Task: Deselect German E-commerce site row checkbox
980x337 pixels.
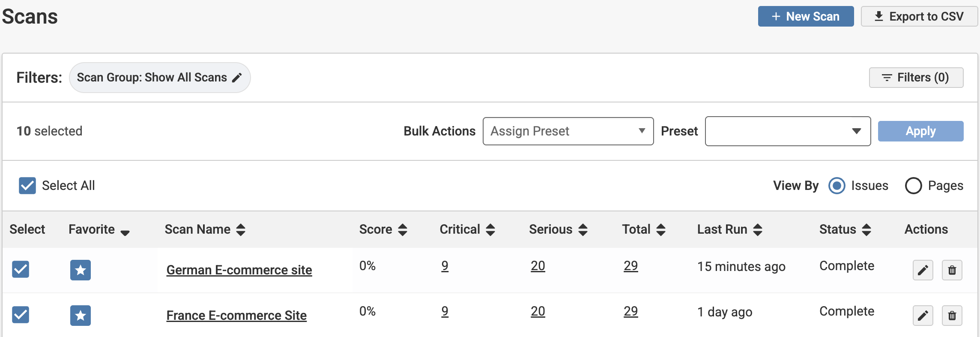Action: tap(21, 269)
